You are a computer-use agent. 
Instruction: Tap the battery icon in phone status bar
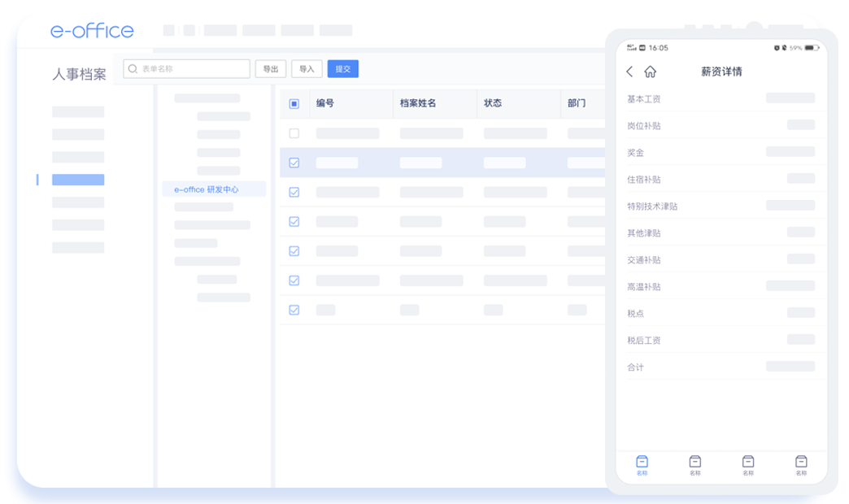[x=811, y=48]
